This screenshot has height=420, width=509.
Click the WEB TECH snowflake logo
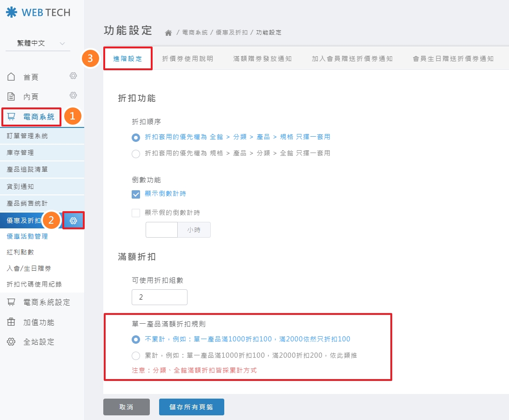pos(12,13)
